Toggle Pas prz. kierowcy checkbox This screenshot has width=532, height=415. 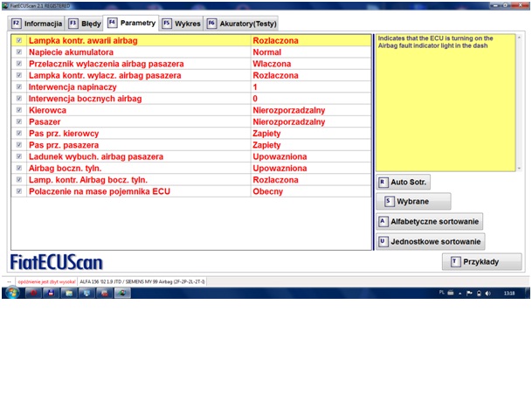[19, 133]
